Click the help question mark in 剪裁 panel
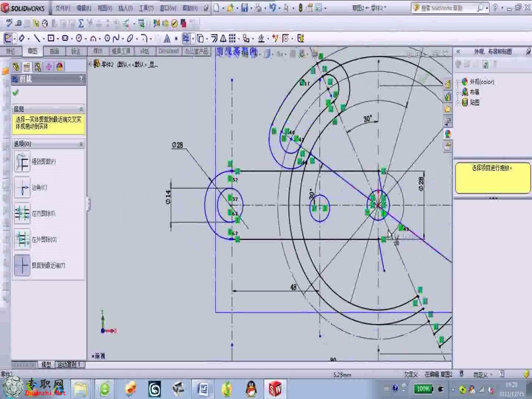 [x=81, y=79]
